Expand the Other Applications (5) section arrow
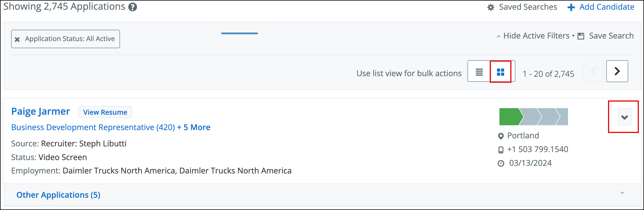The height and width of the screenshot is (210, 644). coord(622,193)
